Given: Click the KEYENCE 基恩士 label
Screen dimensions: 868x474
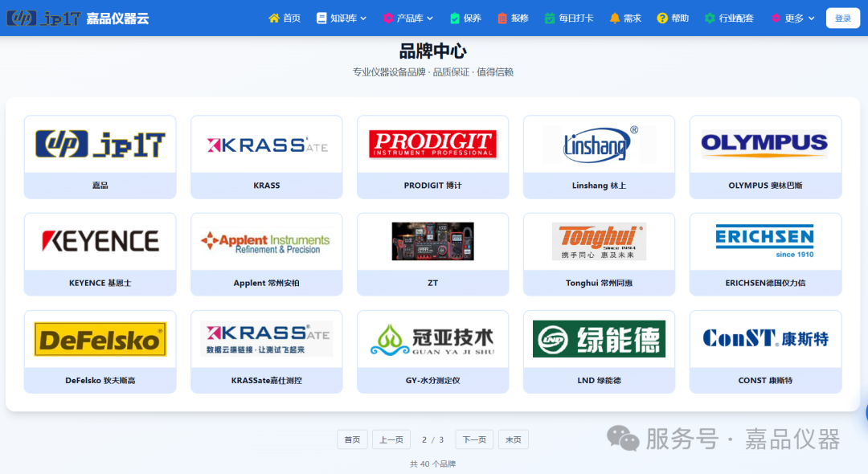Looking at the screenshot, I should pyautogui.click(x=100, y=283).
